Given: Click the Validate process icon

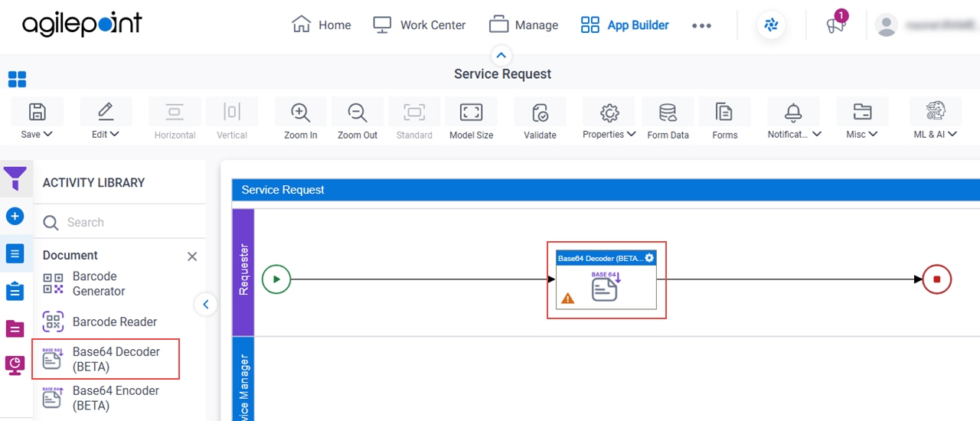Looking at the screenshot, I should click(540, 113).
